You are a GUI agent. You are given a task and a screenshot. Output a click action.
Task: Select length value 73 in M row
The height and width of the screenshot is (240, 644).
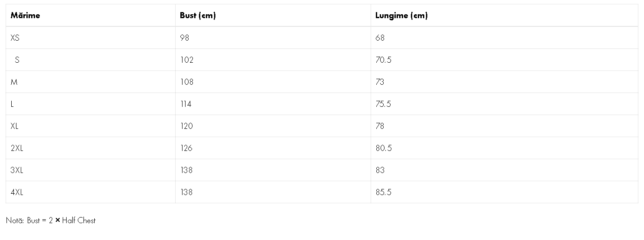pos(380,82)
